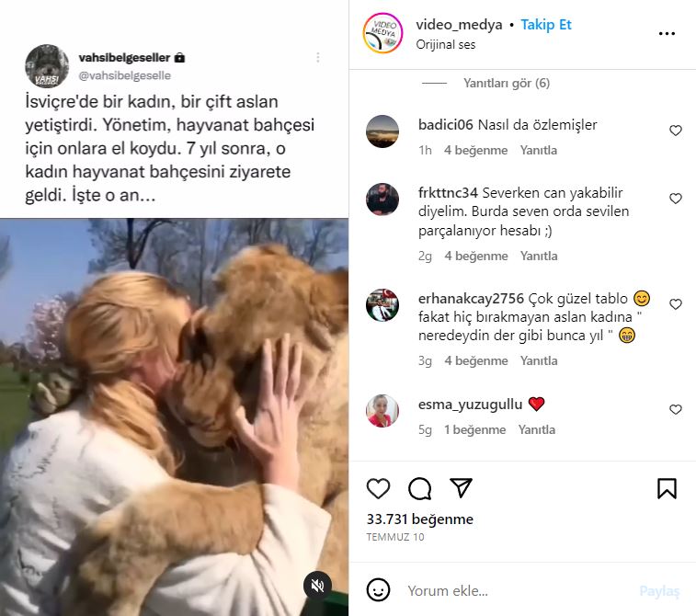Screen dimensions: 696x616
Task: Unmute the video sound
Action: pos(317,586)
